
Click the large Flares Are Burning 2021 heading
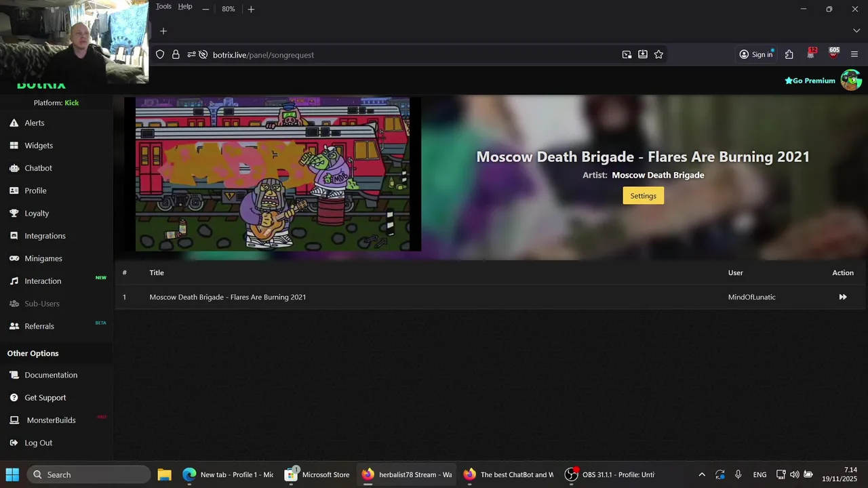[x=643, y=157]
